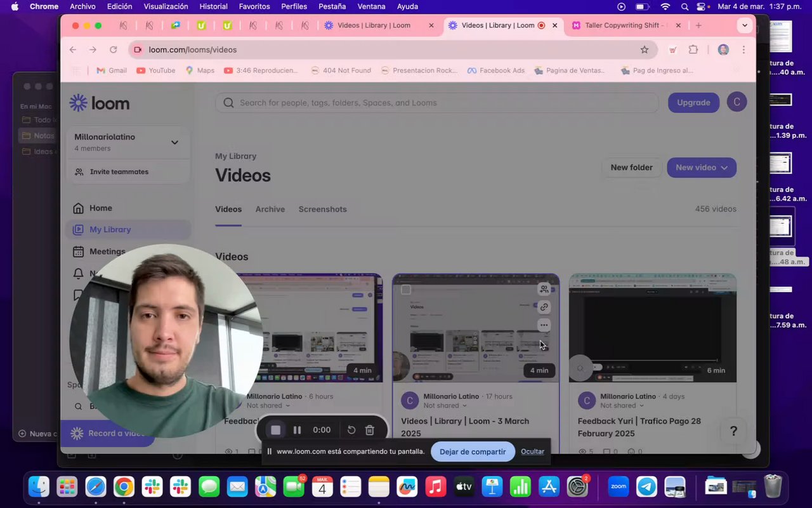Expand the Chrome tab search dropdown arrow
Viewport: 812px width, 508px height.
coord(745,25)
